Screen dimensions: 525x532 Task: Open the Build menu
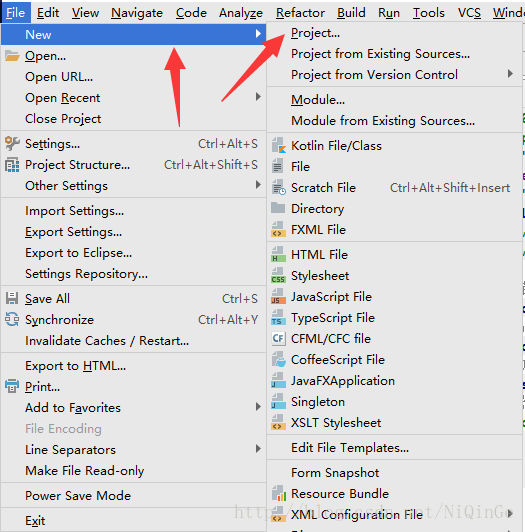pos(351,13)
